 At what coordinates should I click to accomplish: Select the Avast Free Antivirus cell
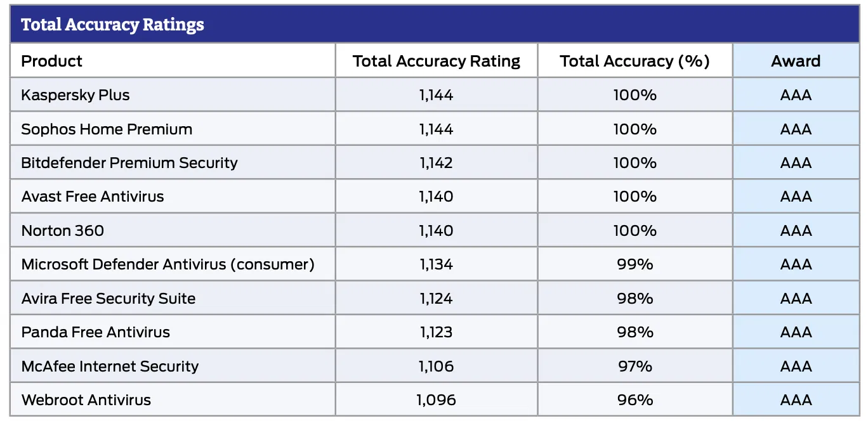[93, 197]
